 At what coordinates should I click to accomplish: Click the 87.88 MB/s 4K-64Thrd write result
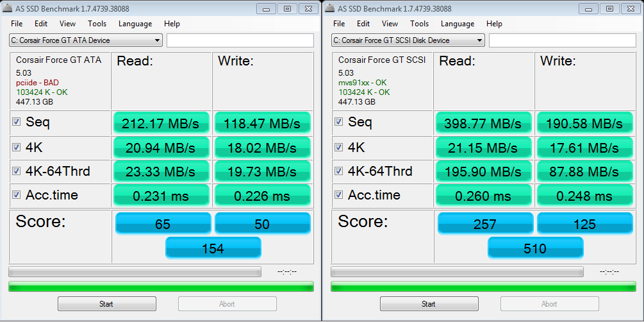[x=585, y=172]
